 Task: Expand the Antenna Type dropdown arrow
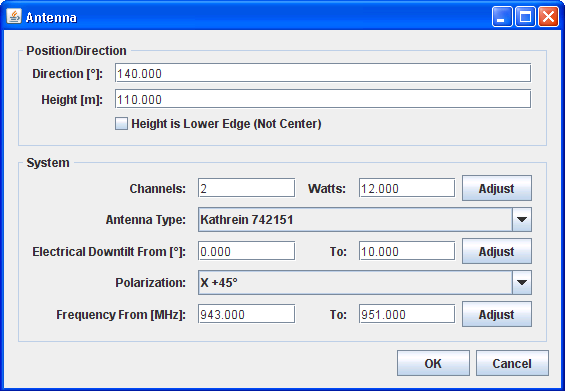coord(522,219)
